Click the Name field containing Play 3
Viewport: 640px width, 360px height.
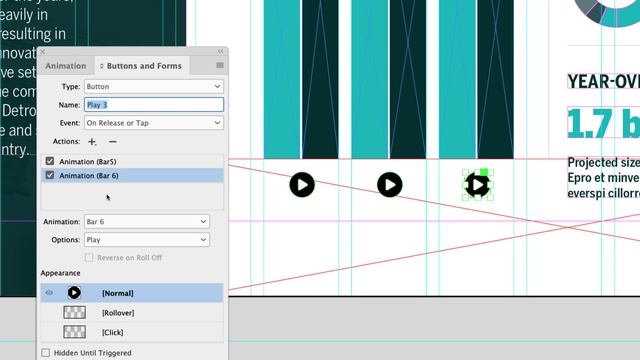click(x=154, y=105)
